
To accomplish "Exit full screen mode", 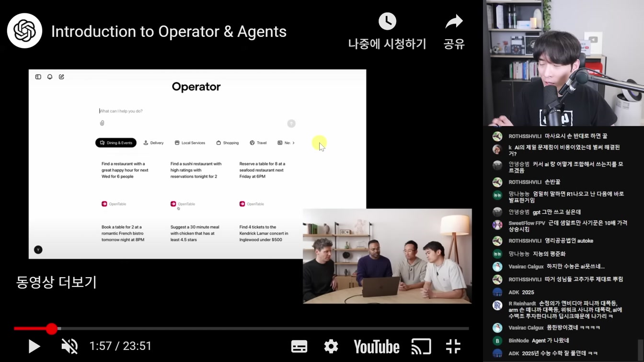I will tap(453, 346).
